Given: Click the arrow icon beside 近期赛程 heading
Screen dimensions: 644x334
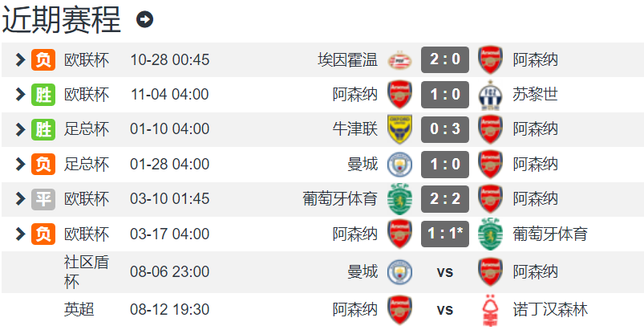Looking at the screenshot, I should (x=144, y=19).
